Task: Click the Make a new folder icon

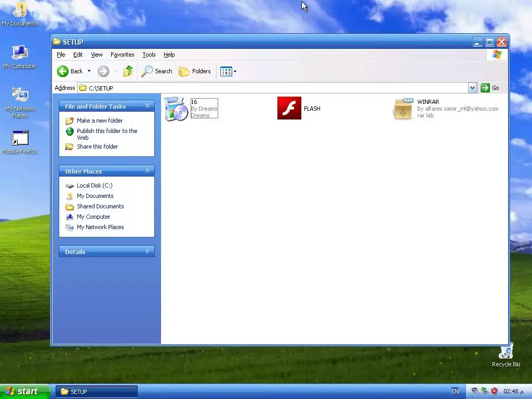Action: pos(70,121)
